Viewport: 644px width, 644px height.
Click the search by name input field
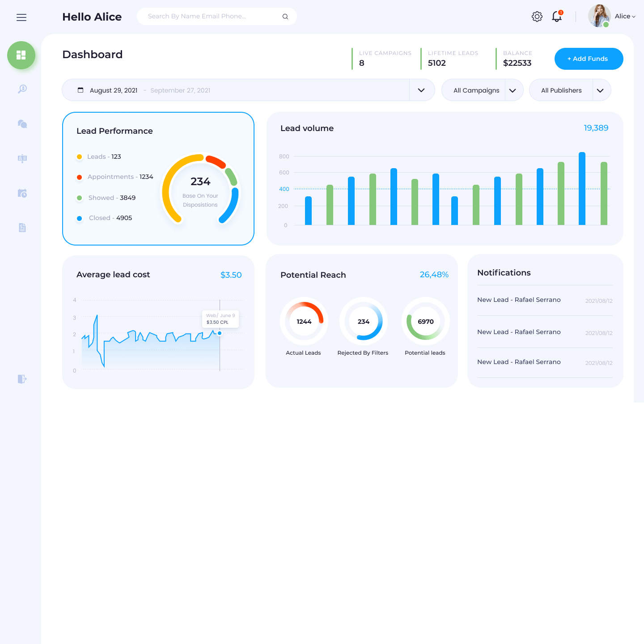click(x=210, y=17)
